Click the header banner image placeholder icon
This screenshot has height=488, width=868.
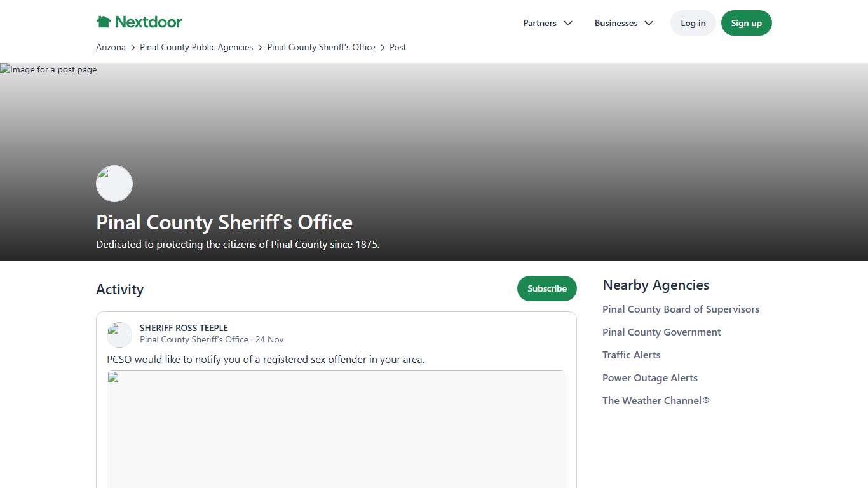[4, 69]
